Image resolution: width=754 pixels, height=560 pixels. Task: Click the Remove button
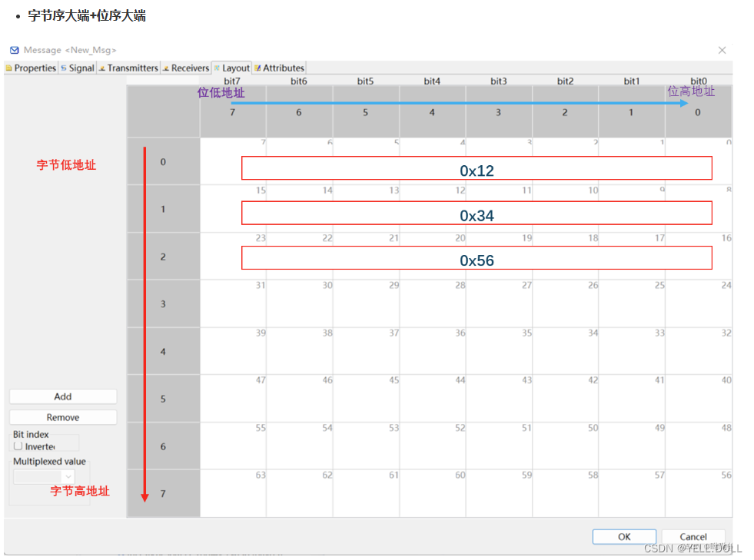point(63,417)
